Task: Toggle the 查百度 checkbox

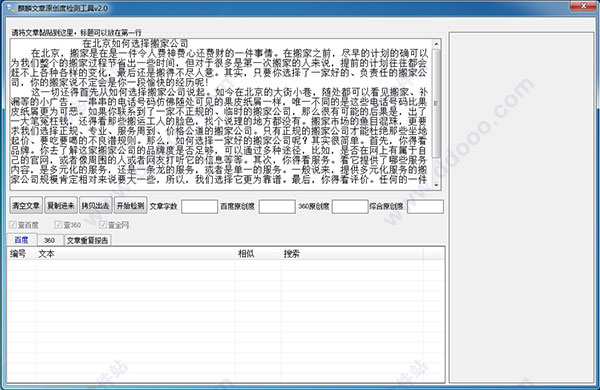Action: 24,225
